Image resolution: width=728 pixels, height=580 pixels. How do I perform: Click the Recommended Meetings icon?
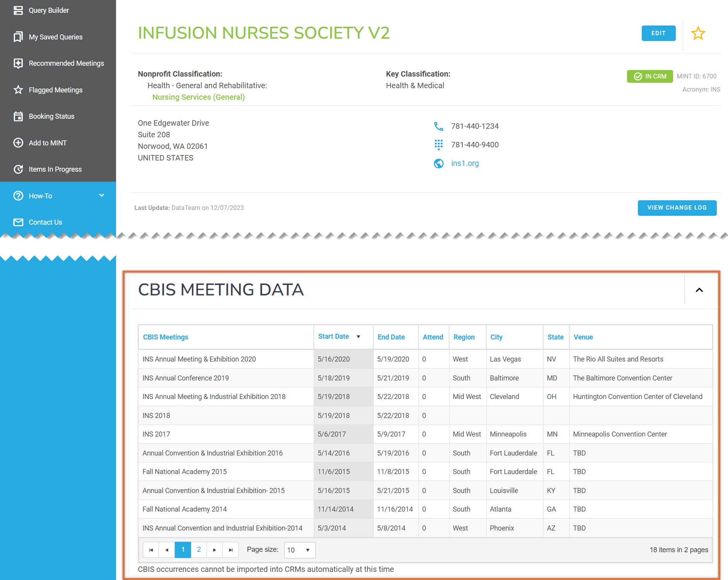click(18, 63)
